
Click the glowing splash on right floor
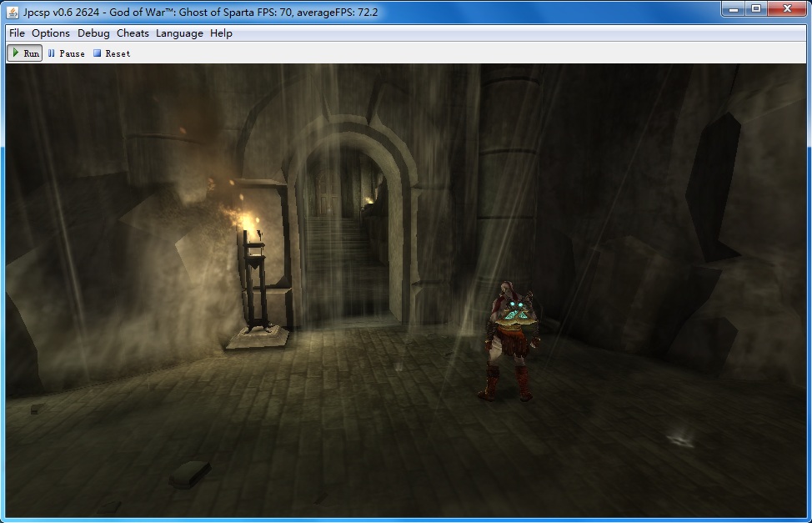(x=681, y=438)
